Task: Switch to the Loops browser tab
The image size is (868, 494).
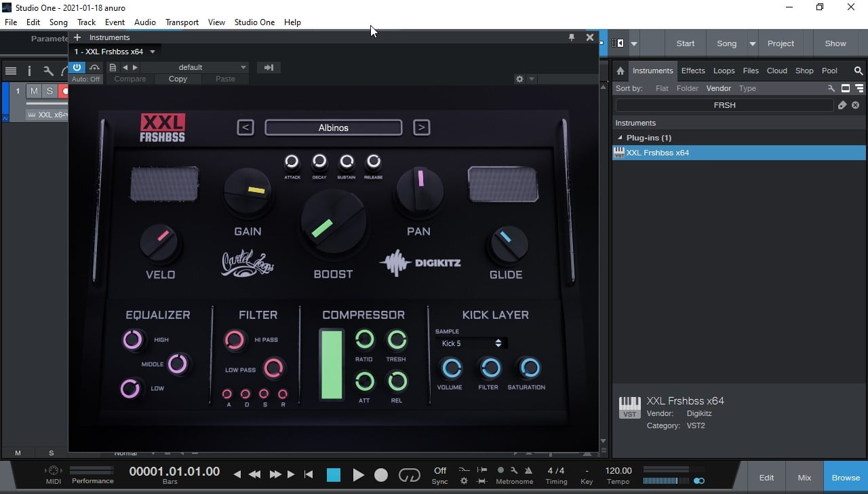Action: pos(724,71)
